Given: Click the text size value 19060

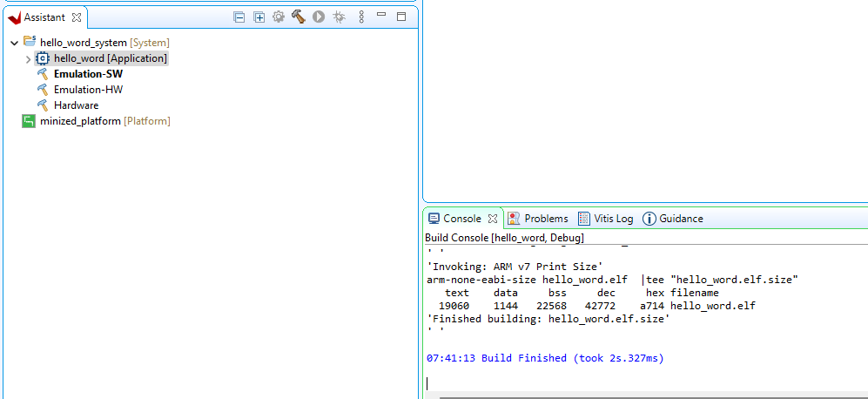Looking at the screenshot, I should (454, 306).
